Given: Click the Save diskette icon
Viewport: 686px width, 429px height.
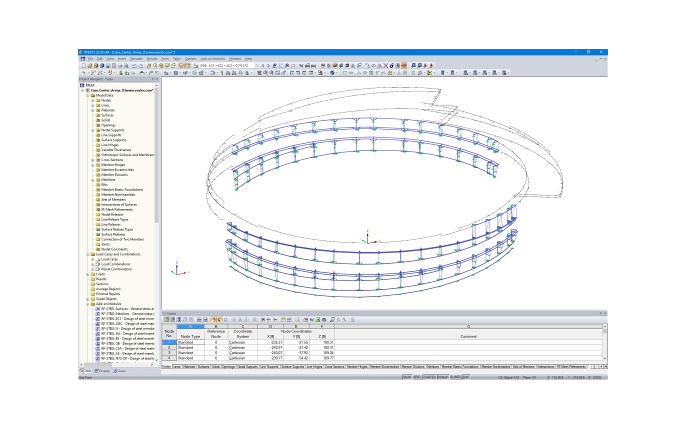Looking at the screenshot, I should pyautogui.click(x=108, y=66).
